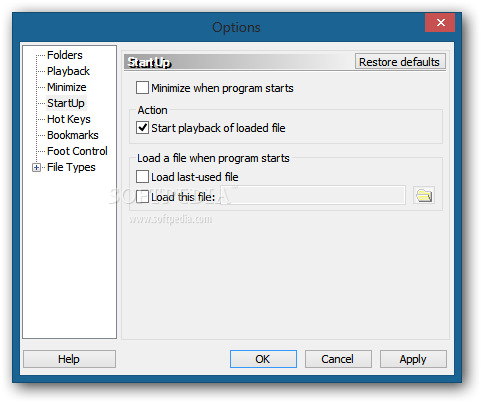Cancel the Options dialog

click(338, 359)
